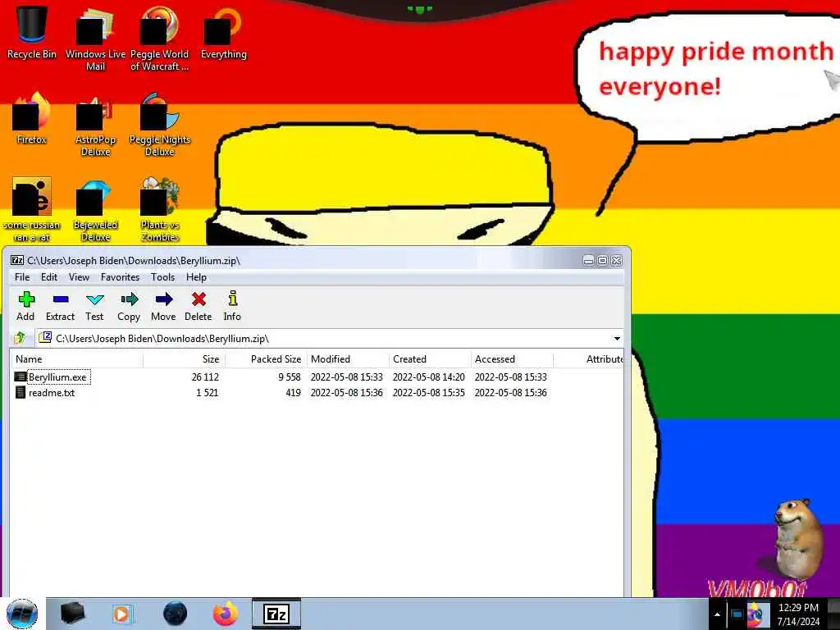Select the readme.txt file icon
Screen dimensions: 840x630
(21, 393)
